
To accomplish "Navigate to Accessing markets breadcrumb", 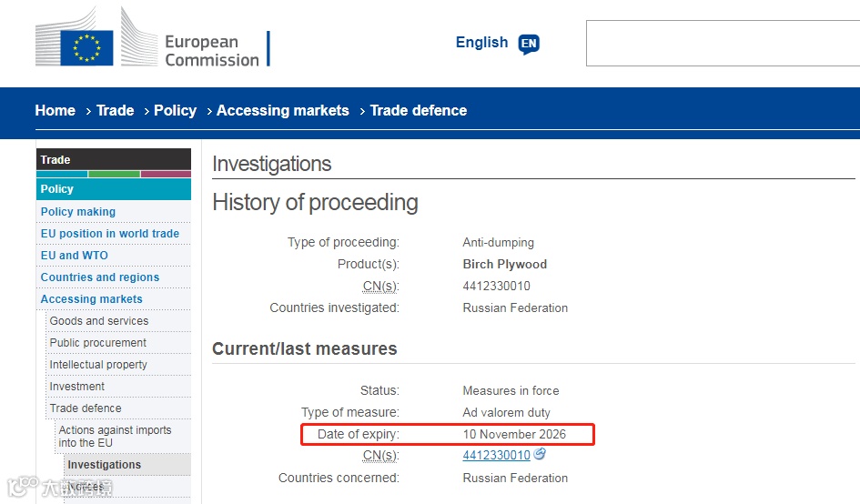I will (282, 110).
